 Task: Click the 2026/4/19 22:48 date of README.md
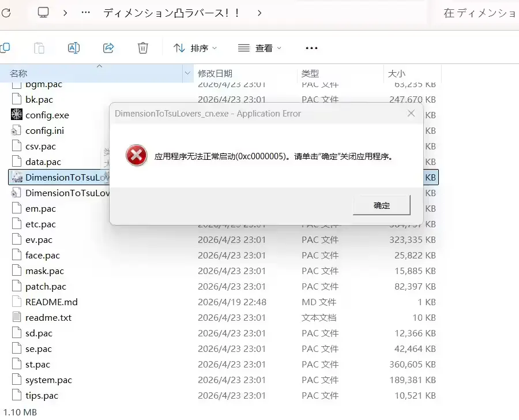[x=232, y=302]
